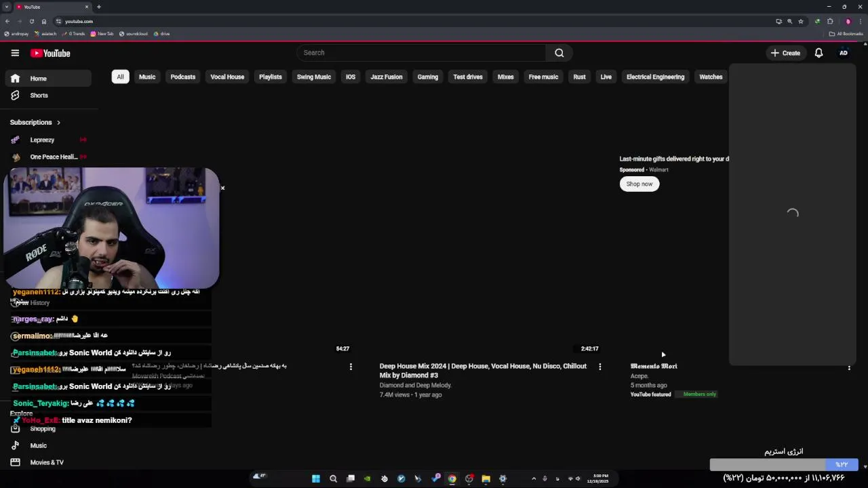The height and width of the screenshot is (488, 868).
Task: Select the IOS filter chip
Action: point(351,77)
